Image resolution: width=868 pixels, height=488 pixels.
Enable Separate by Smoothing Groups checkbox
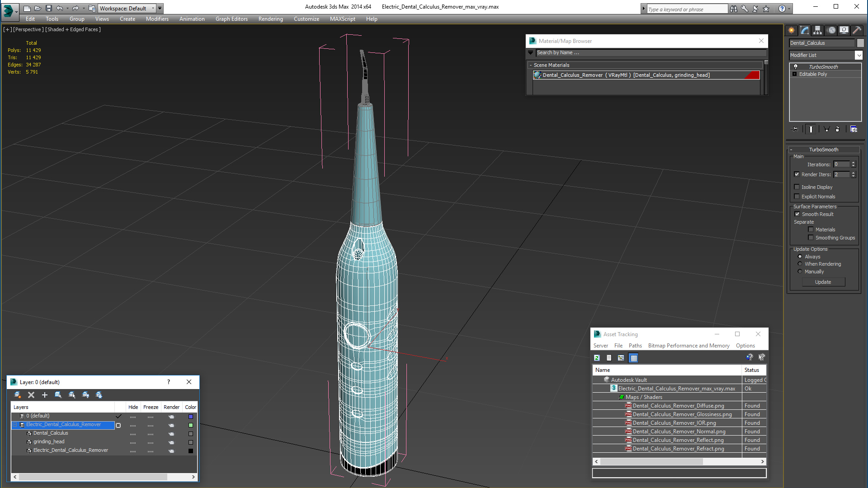coord(811,238)
